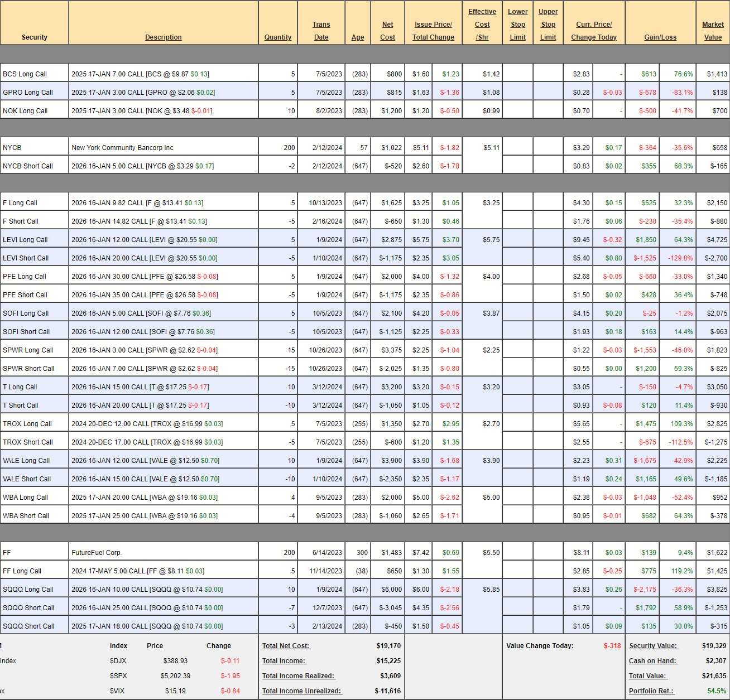
Task: Select the Market Value column header
Action: point(713,31)
